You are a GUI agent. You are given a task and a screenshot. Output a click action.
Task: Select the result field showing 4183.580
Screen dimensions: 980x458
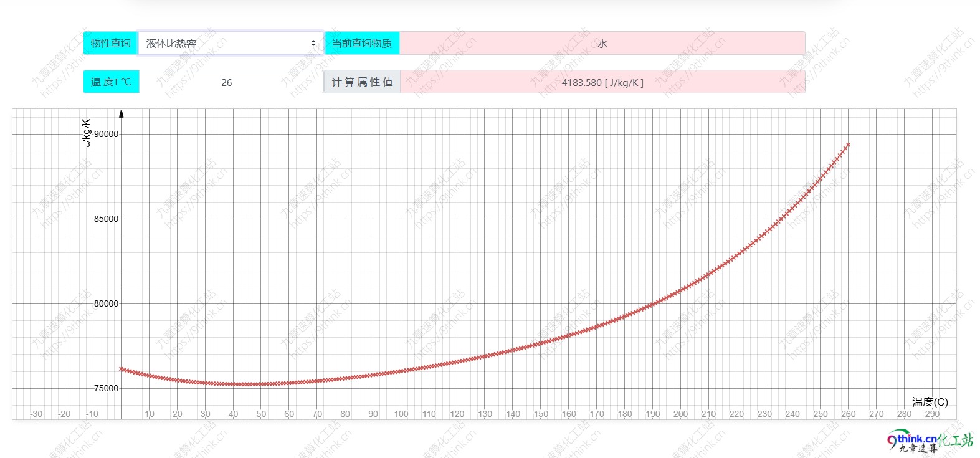click(x=602, y=82)
